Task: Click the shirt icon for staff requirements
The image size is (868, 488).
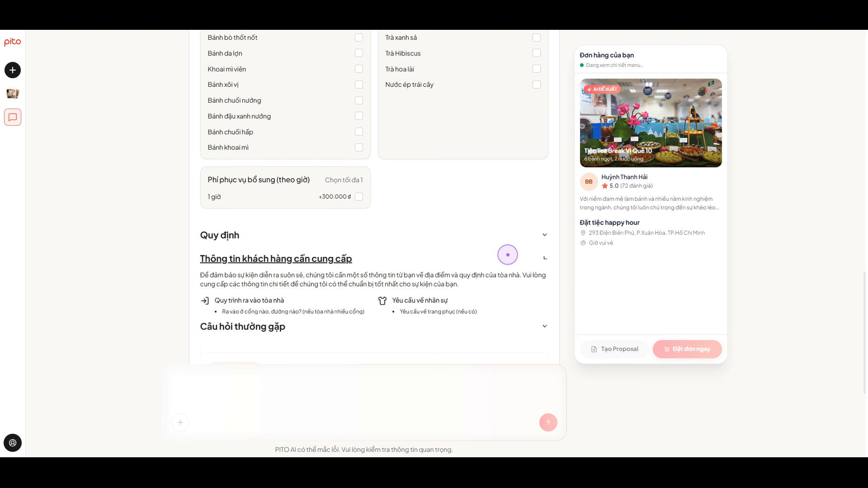Action: pos(382,300)
